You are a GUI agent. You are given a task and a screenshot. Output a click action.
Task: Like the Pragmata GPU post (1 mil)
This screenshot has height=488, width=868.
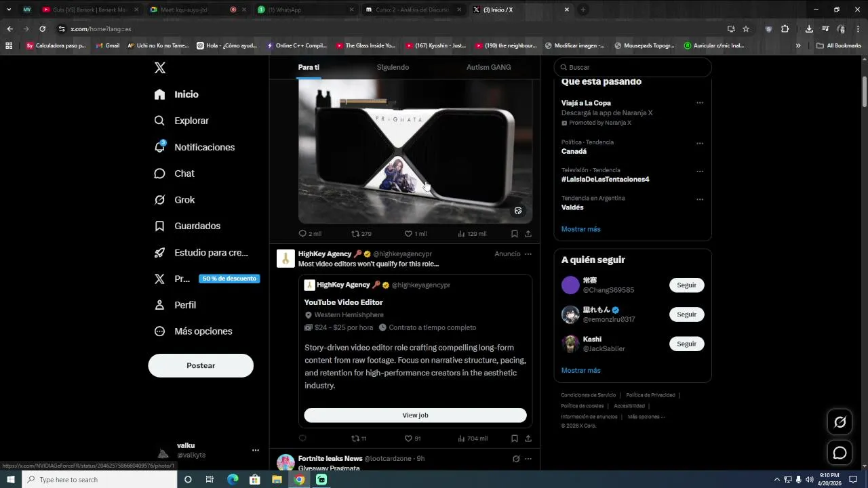click(415, 234)
